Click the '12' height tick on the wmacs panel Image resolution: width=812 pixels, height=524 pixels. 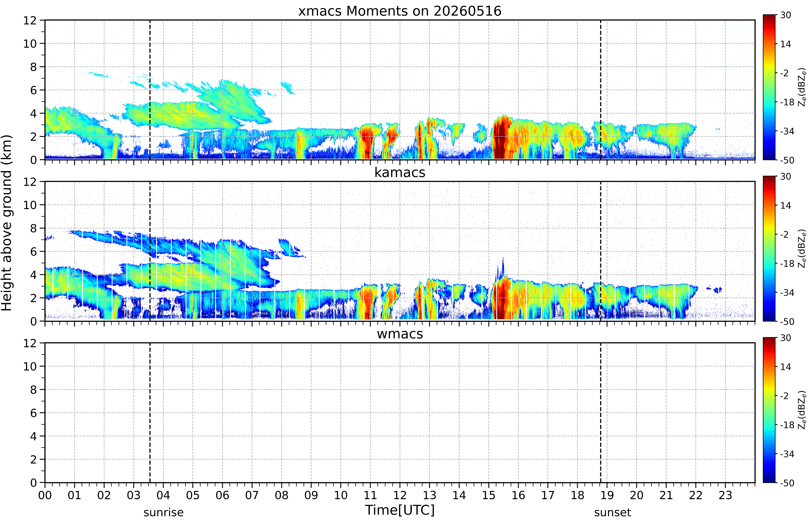pyautogui.click(x=30, y=343)
